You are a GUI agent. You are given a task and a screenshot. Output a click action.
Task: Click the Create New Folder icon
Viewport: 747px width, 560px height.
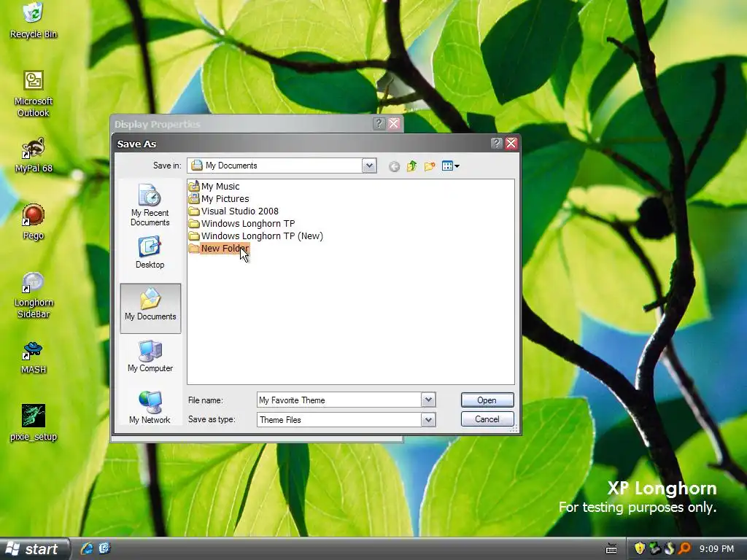[430, 166]
